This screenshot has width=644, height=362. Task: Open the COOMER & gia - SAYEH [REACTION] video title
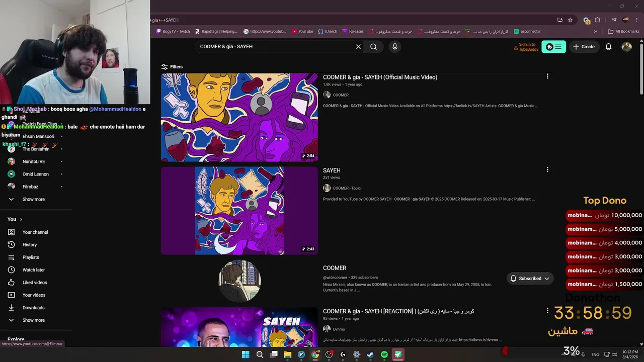[x=398, y=311]
